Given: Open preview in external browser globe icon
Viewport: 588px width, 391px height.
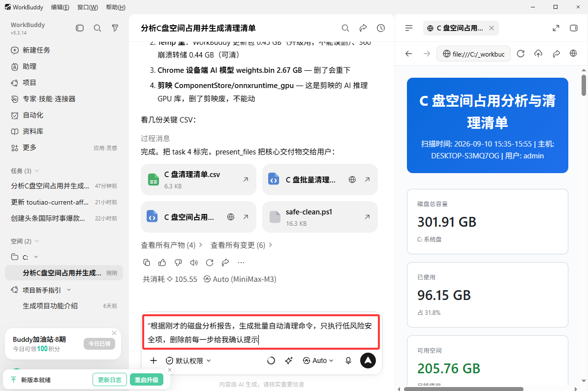Looking at the screenshot, I should pos(573,53).
